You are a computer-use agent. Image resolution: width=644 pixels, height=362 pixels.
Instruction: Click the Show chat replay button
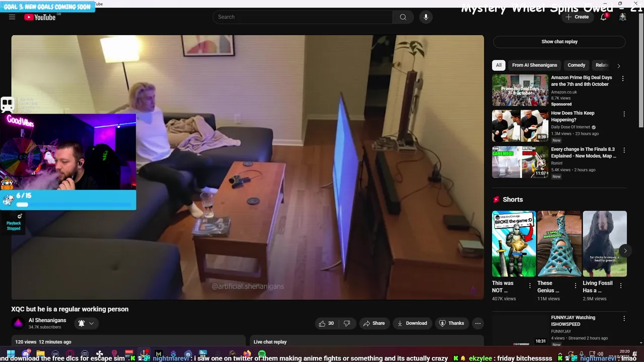pyautogui.click(x=559, y=42)
